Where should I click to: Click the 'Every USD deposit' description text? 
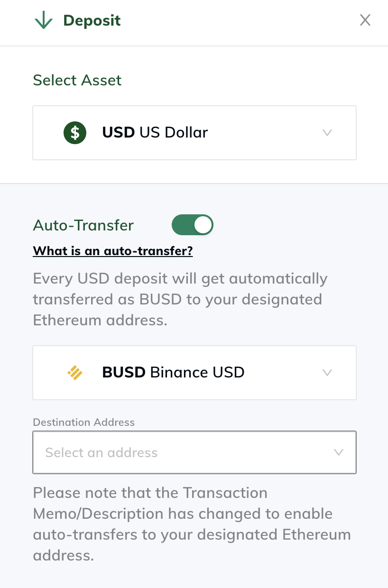coord(180,299)
